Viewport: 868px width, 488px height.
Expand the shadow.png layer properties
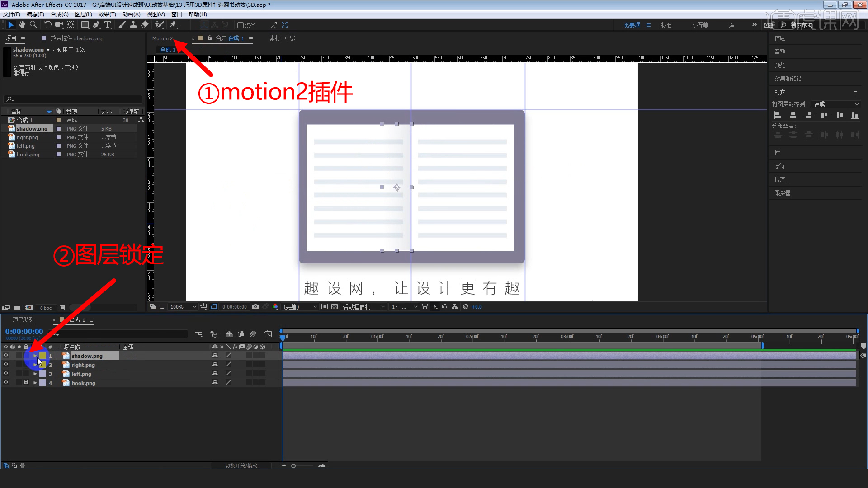(34, 356)
